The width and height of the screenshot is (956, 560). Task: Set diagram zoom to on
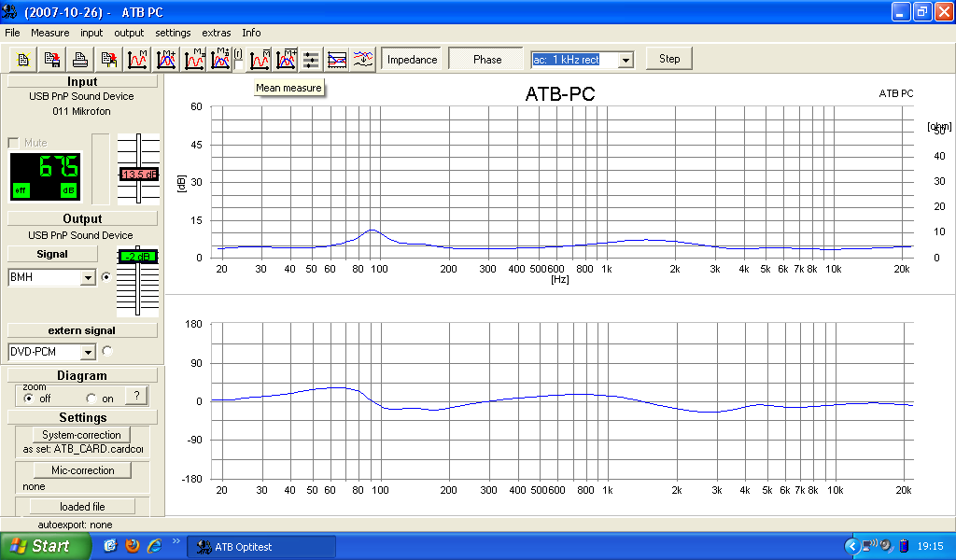point(91,399)
